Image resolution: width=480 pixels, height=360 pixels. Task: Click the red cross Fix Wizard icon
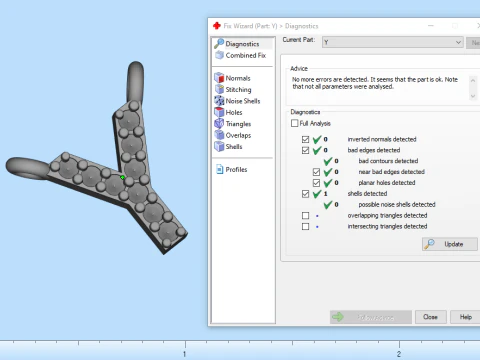pyautogui.click(x=217, y=26)
